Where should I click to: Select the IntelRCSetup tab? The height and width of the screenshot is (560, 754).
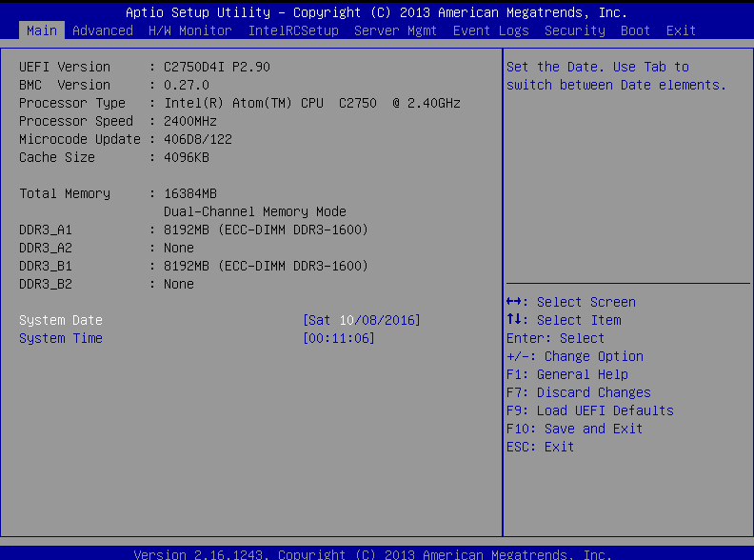click(293, 30)
